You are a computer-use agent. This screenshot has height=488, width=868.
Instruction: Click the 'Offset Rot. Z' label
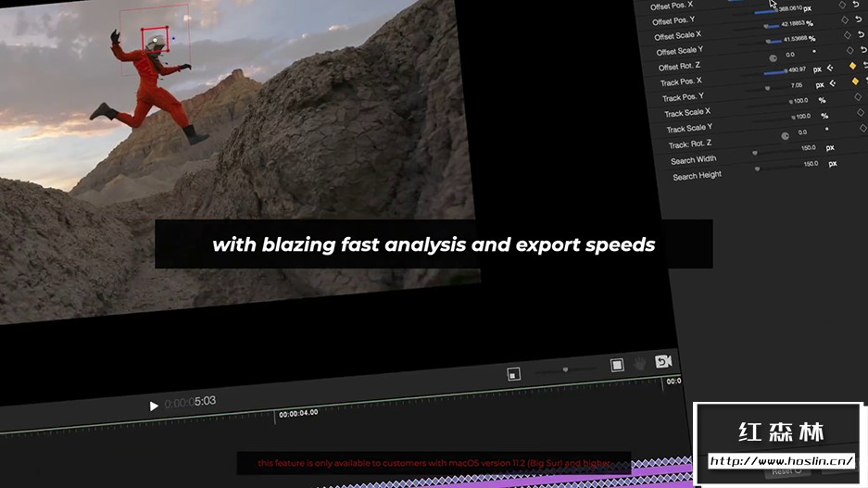click(x=679, y=67)
